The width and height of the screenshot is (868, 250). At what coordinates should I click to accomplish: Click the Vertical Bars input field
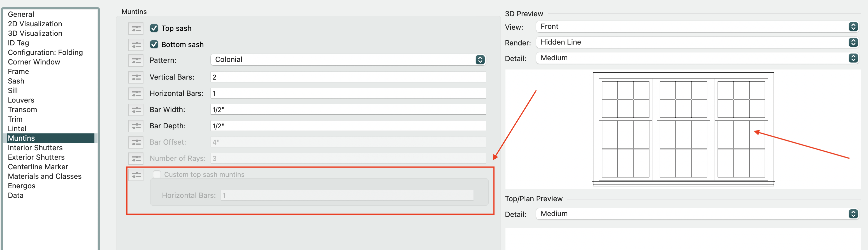[348, 77]
